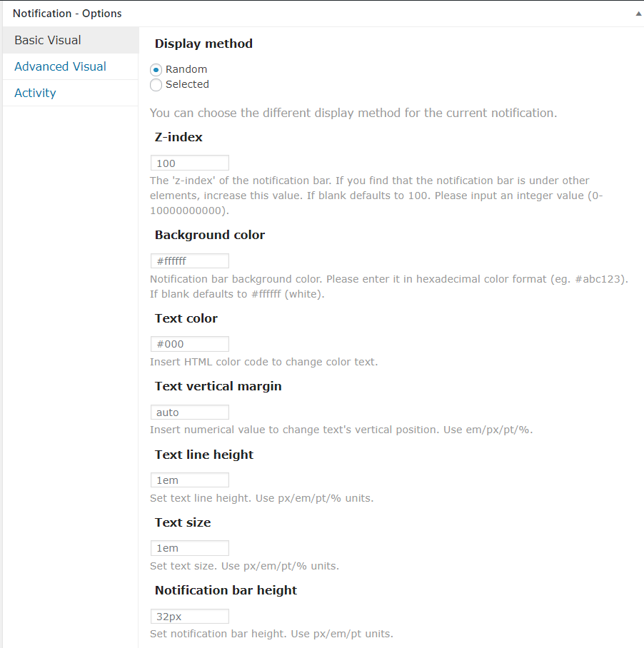Edit the Background color hex field
This screenshot has height=648, width=644.
point(190,261)
